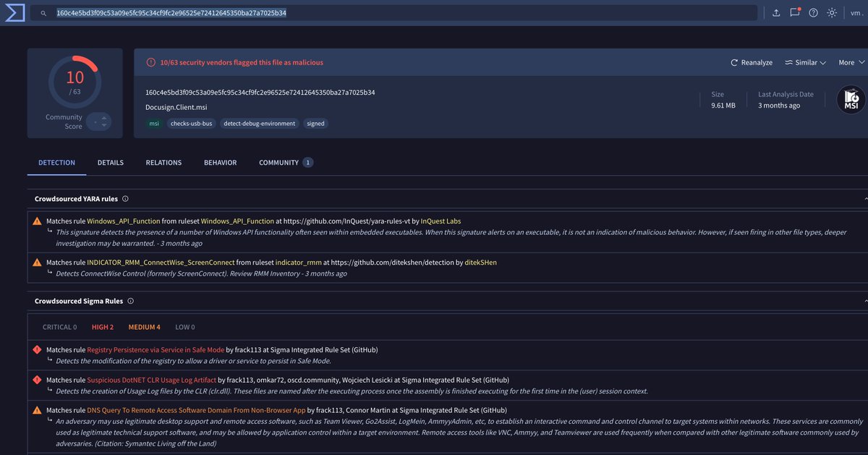Expand the Similar dropdown
This screenshot has width=868, height=455.
806,63
